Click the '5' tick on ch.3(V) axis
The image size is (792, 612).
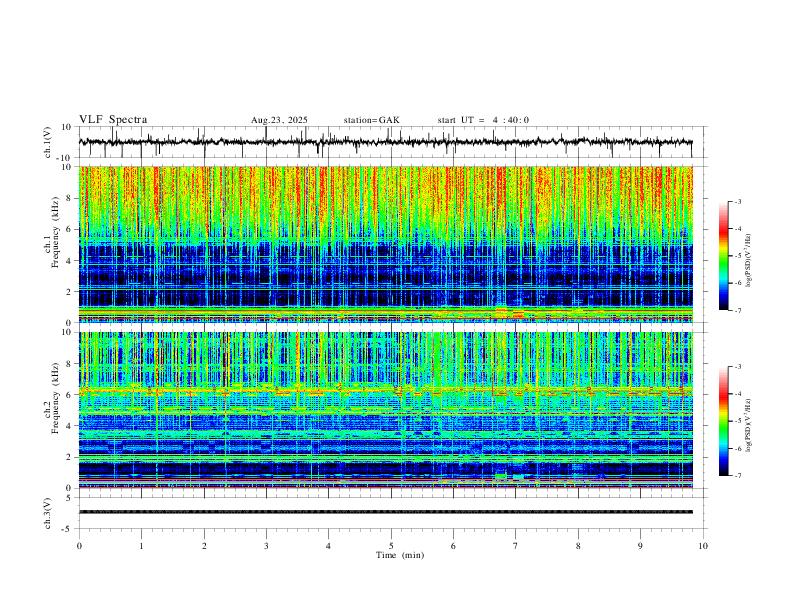(x=70, y=498)
